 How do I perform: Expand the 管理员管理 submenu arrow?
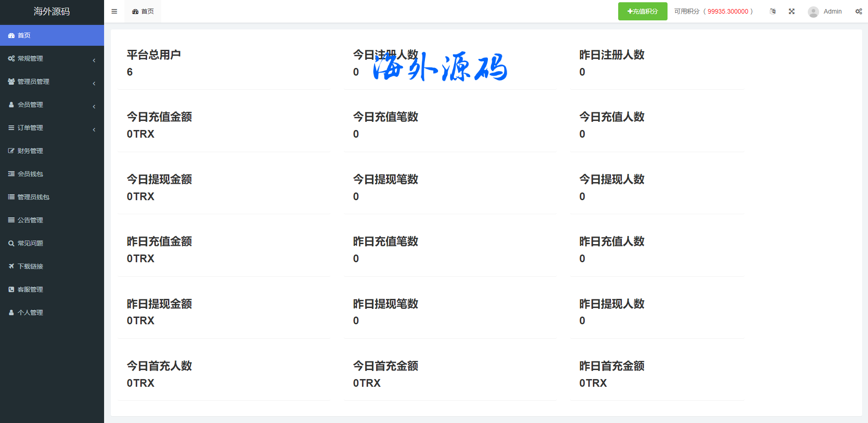coord(94,83)
